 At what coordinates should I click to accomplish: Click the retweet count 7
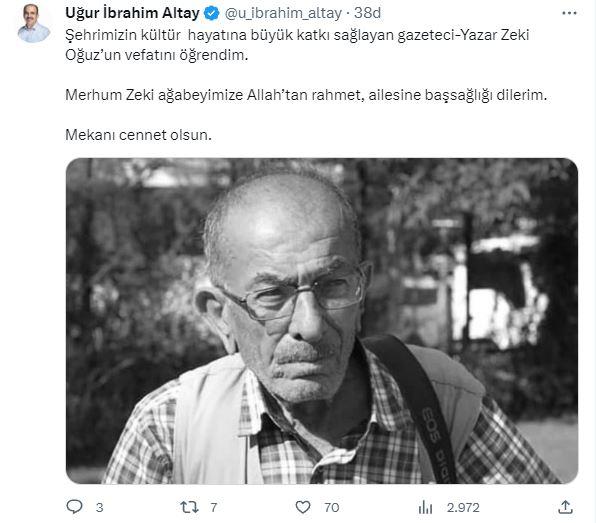214,507
